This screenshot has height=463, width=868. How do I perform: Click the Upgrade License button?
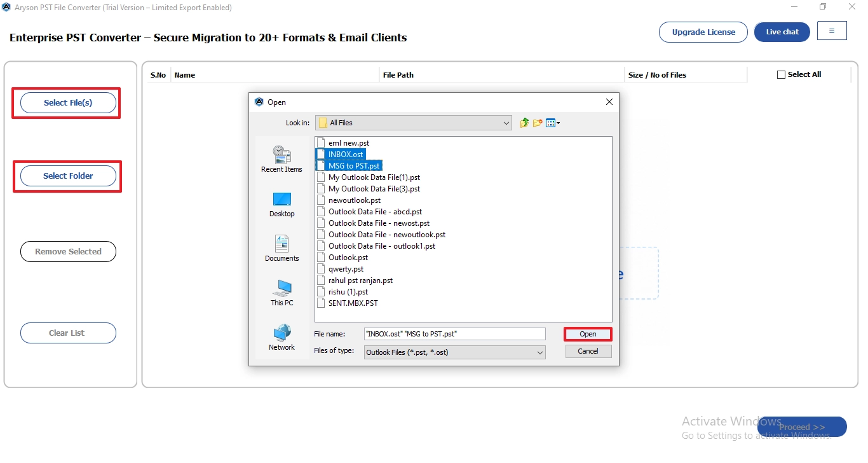point(703,32)
